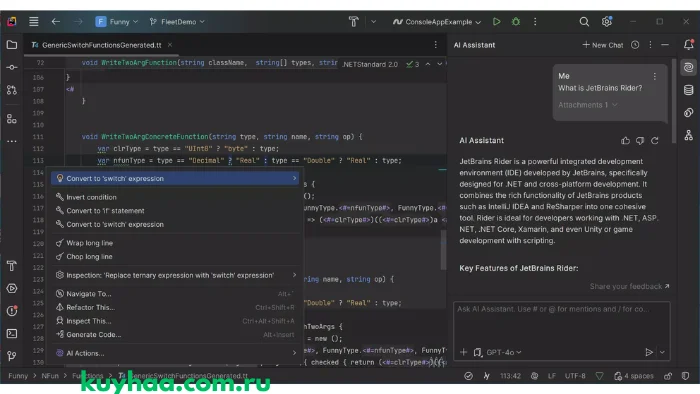Expand the build options chevron
Viewport: 700px width, 394px height.
click(373, 21)
